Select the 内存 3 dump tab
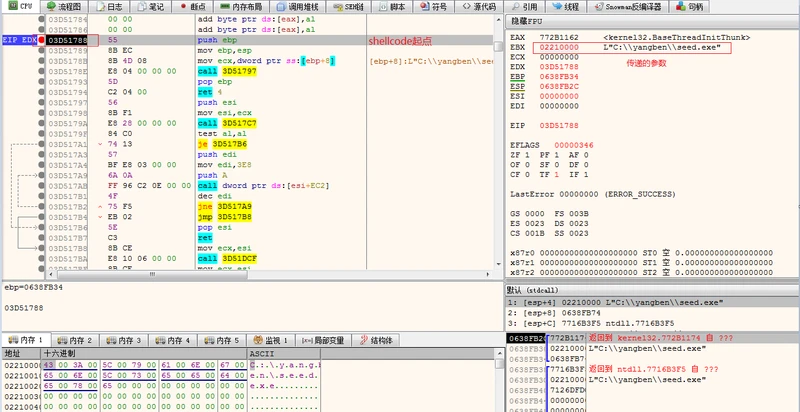 (124, 340)
